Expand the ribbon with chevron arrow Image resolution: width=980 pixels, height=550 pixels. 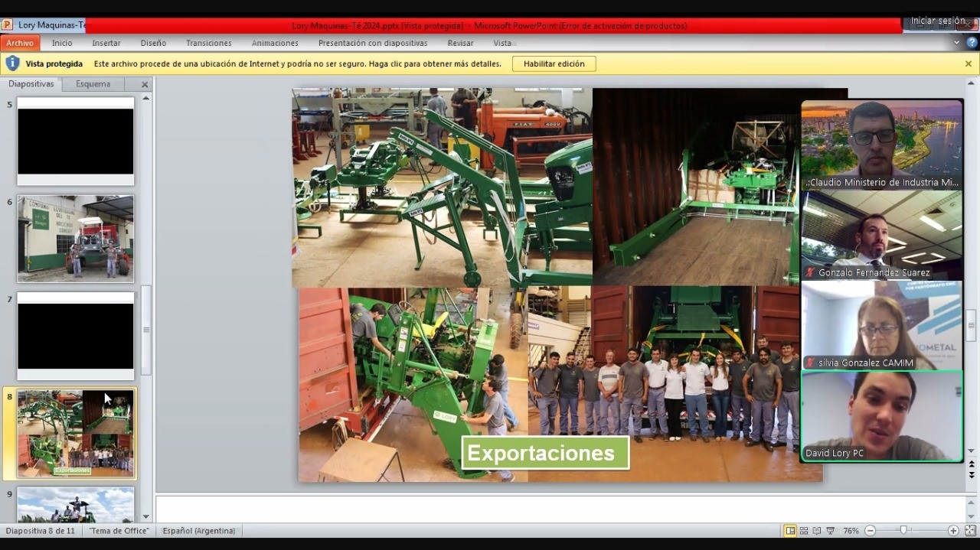(957, 43)
